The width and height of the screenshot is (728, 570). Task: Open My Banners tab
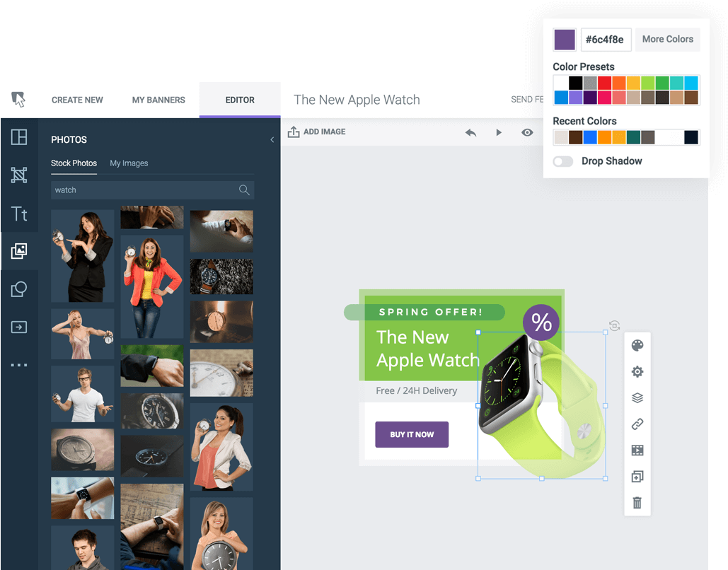[158, 100]
